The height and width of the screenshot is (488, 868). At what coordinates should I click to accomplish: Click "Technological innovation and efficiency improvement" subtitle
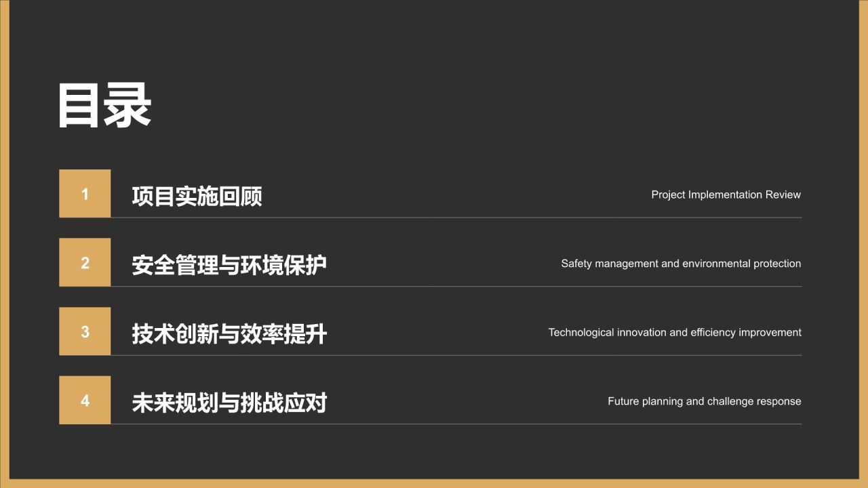tap(675, 332)
